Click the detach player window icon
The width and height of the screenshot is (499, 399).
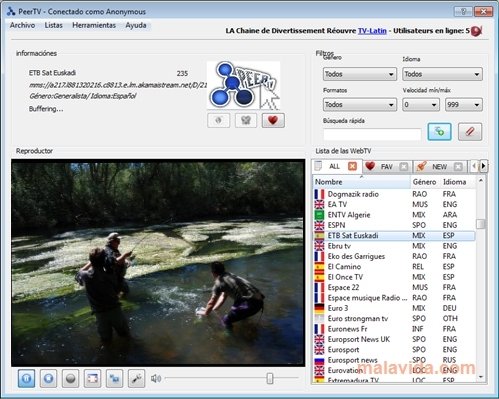tap(114, 378)
